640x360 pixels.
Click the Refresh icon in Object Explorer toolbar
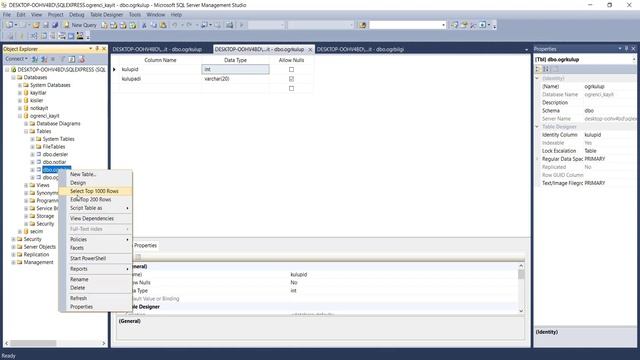click(x=72, y=59)
